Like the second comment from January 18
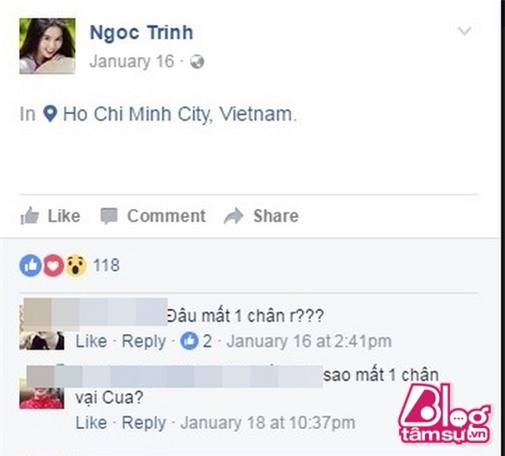 [x=91, y=423]
